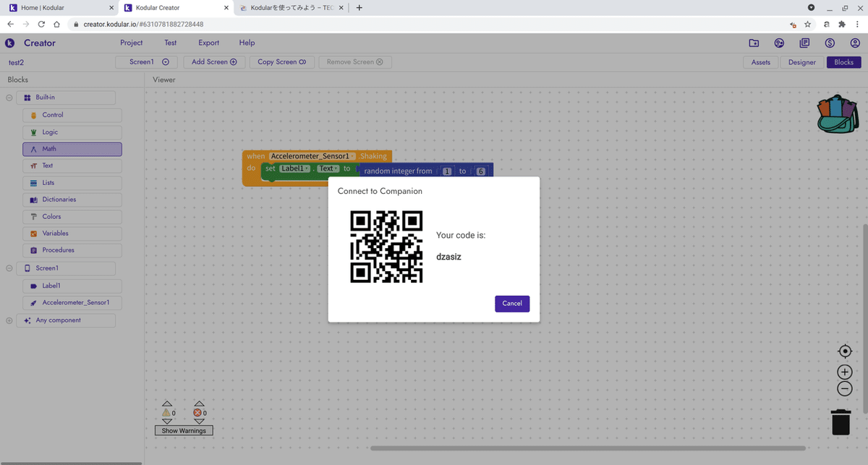868x465 pixels.
Task: Click the Show Warnings button
Action: point(184,431)
